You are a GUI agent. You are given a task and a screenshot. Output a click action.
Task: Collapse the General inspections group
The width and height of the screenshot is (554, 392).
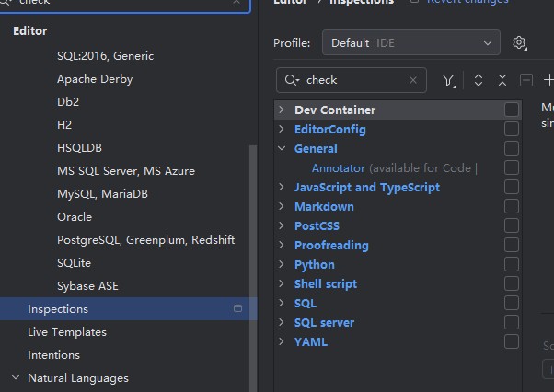(281, 149)
